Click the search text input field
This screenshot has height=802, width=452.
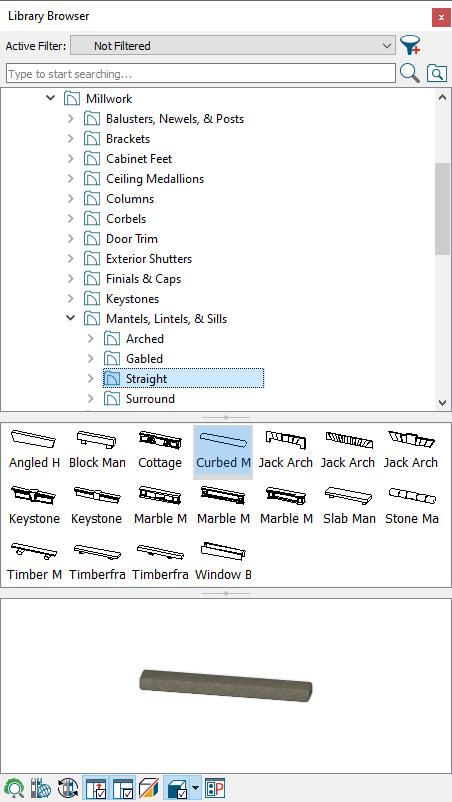click(201, 74)
